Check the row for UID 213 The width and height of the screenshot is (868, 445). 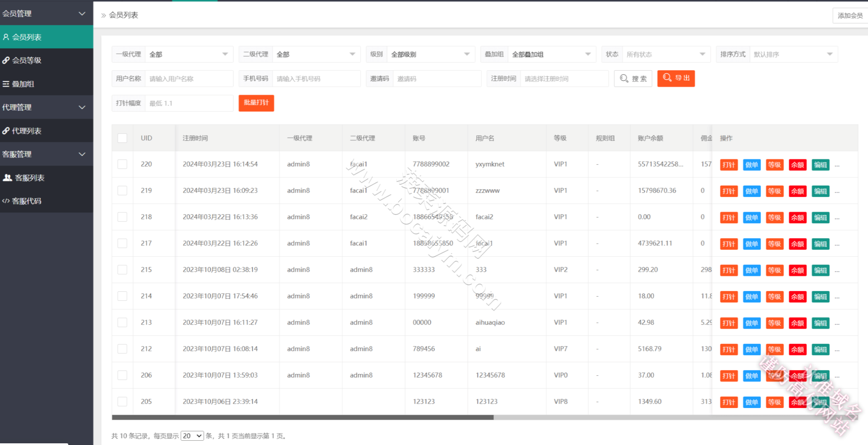click(x=122, y=323)
